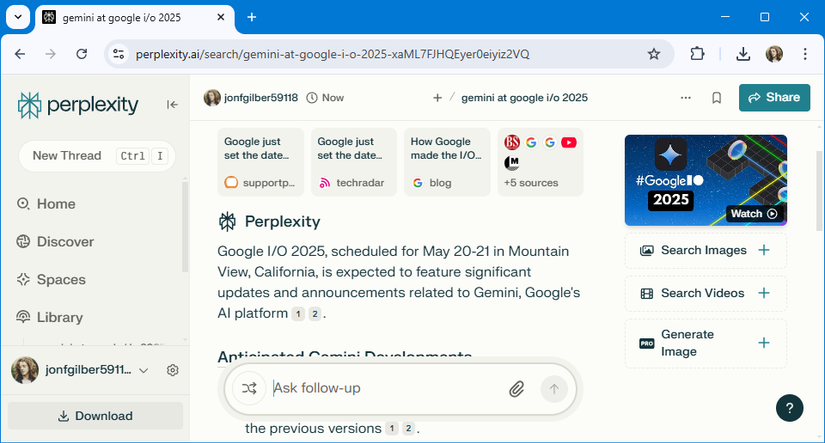Click the focus mode shuffle icon
The image size is (825, 443).
click(x=249, y=388)
